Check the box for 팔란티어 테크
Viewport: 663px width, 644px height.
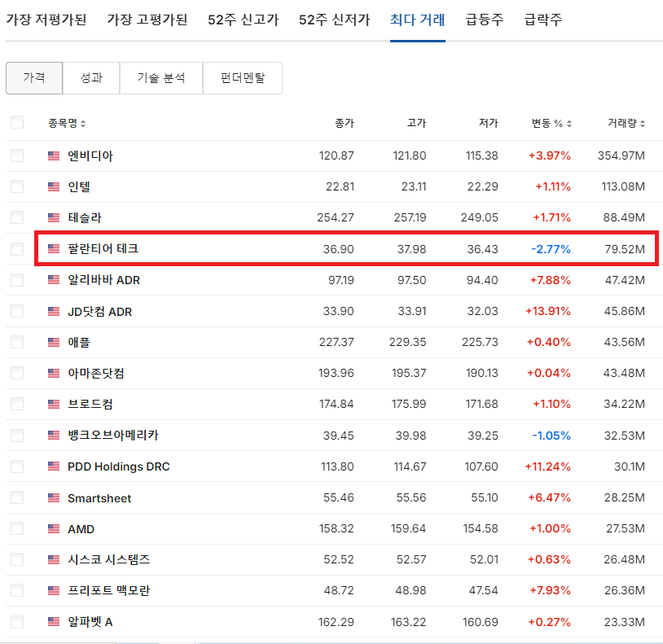[17, 249]
